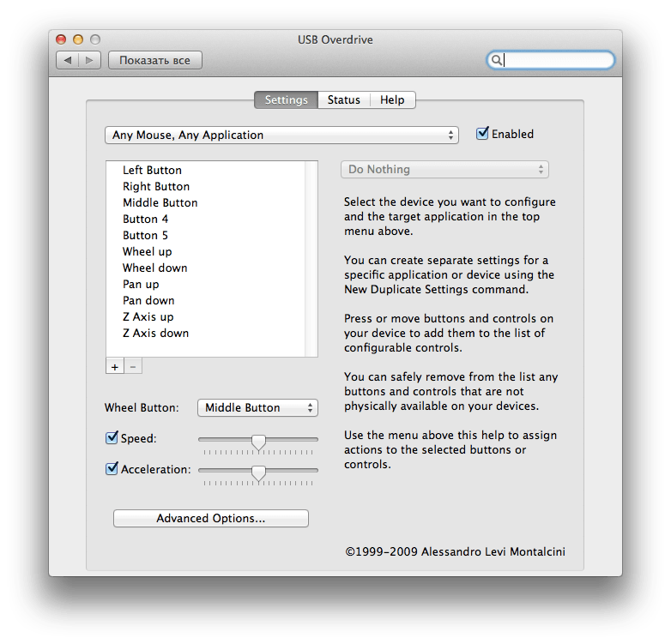Screen dimensions: 671x644
Task: Select Right Button in the list
Action: 205,186
